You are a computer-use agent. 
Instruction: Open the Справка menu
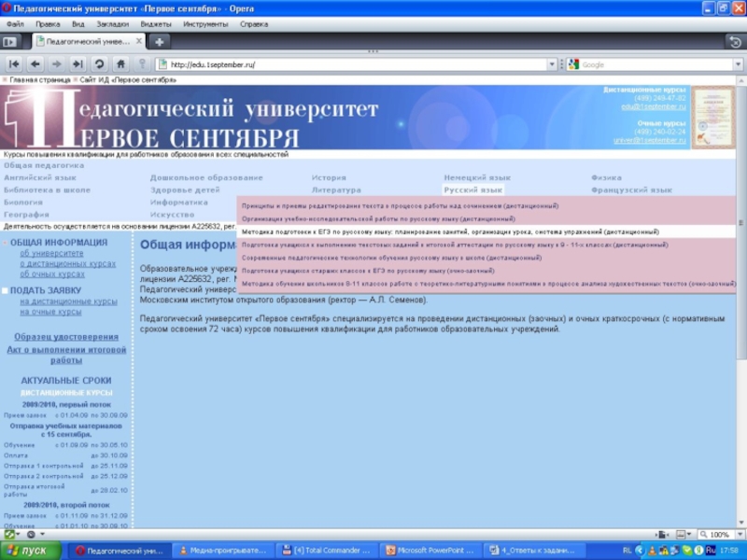click(254, 24)
